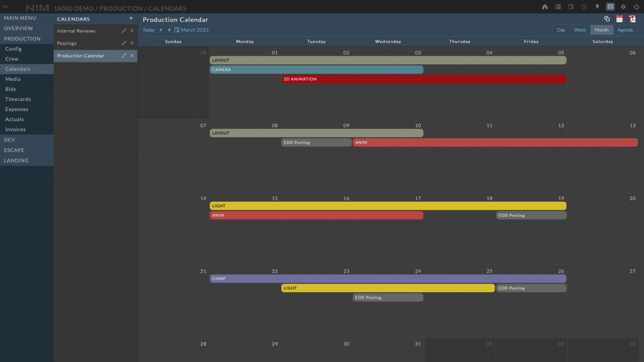Open the settings gear icon

tap(623, 7)
